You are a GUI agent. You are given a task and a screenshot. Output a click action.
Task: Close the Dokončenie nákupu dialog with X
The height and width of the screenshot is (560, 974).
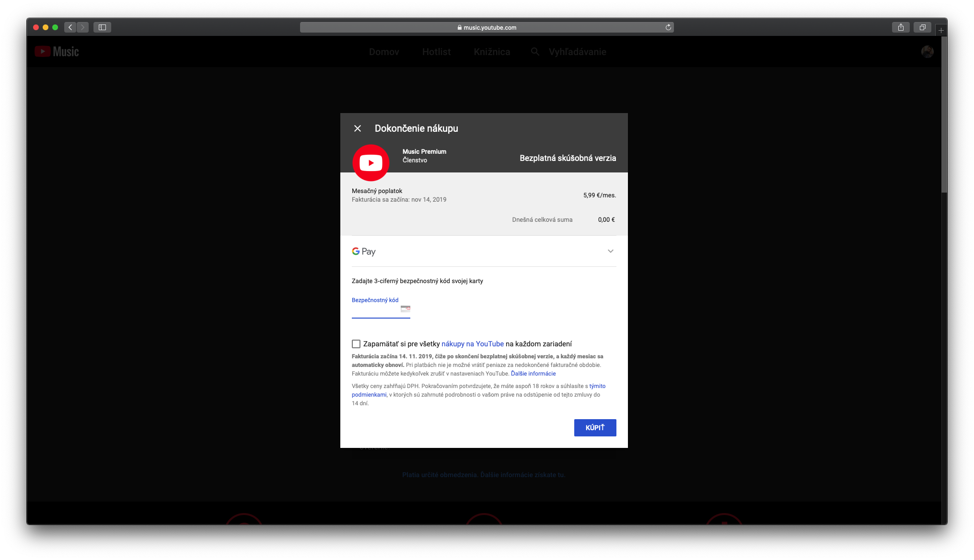click(x=358, y=128)
